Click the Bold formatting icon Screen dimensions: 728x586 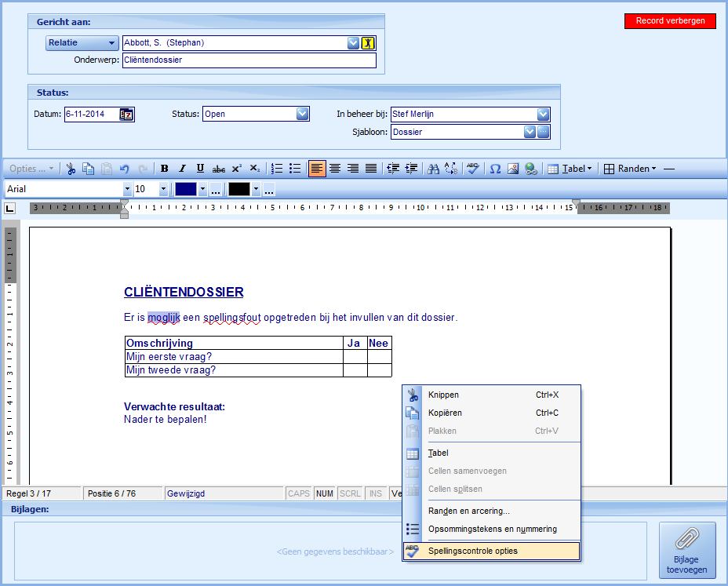(165, 169)
